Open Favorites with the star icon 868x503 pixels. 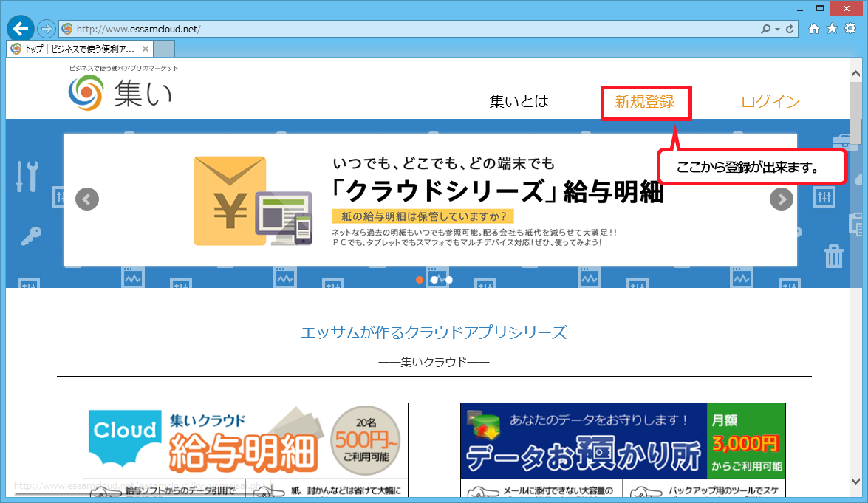pos(832,29)
